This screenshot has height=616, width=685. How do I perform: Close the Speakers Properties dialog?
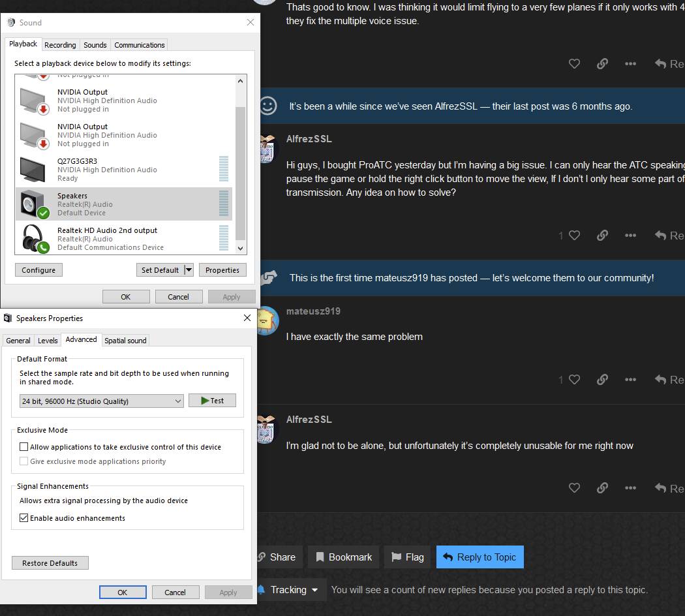coord(247,318)
